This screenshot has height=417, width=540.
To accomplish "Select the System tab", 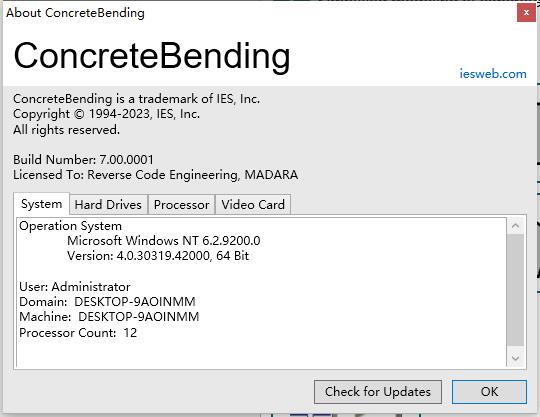I will pyautogui.click(x=42, y=204).
